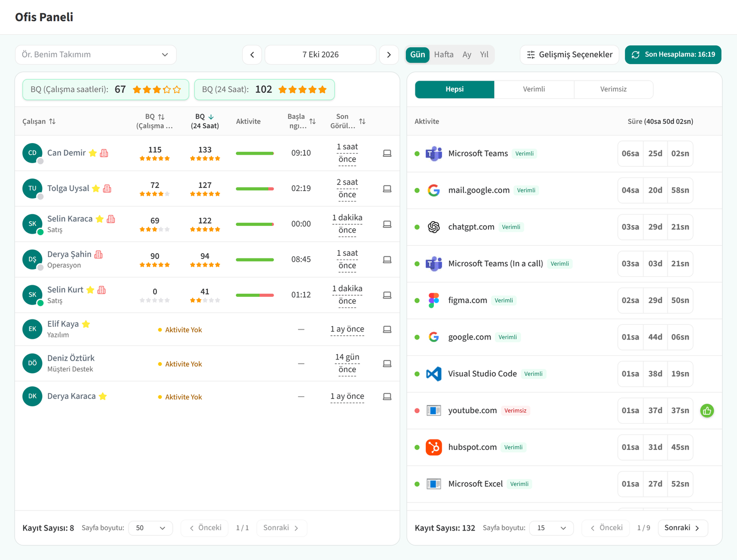Open laptop icon in Can Demir row
737x560 pixels.
point(387,153)
